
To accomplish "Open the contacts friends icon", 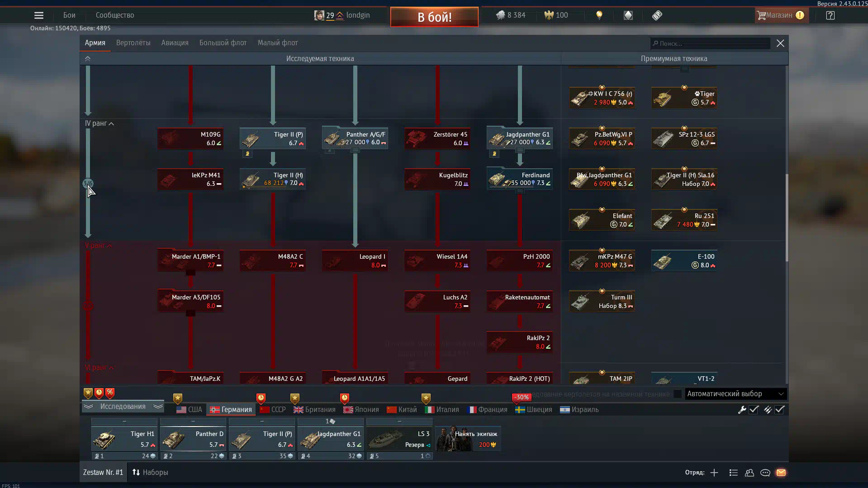I will pyautogui.click(x=749, y=473).
